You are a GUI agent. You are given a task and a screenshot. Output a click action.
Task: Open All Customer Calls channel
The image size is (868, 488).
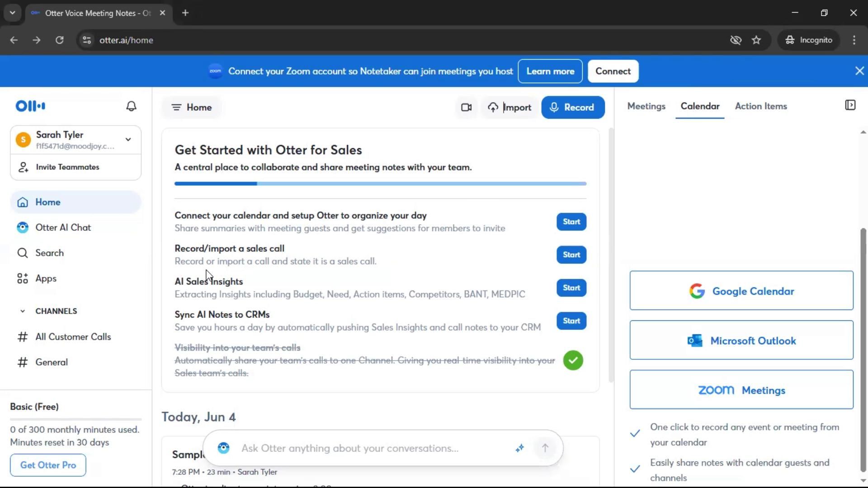pyautogui.click(x=75, y=337)
